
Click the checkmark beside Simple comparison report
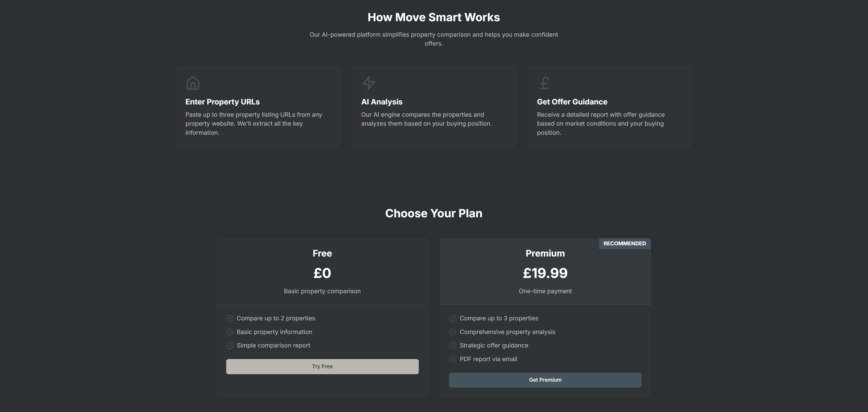230,345
